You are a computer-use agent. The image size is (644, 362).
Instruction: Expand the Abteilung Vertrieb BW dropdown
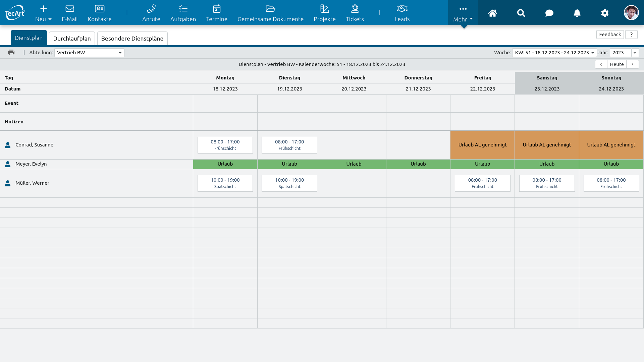(x=89, y=53)
